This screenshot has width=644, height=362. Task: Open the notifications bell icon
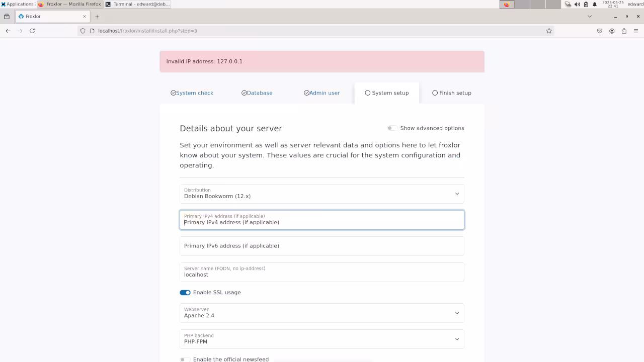[595, 4]
